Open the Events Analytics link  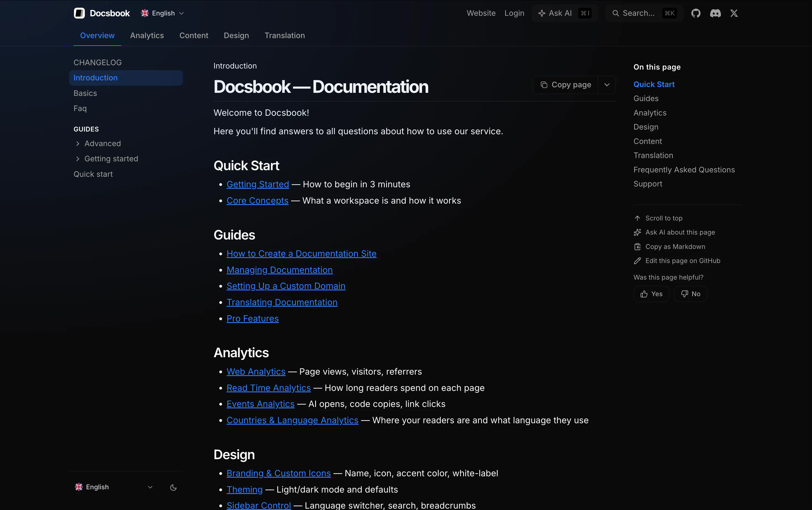(x=260, y=404)
